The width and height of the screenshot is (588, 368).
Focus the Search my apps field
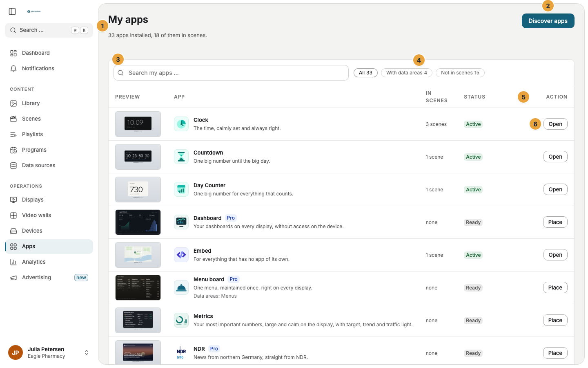pyautogui.click(x=231, y=73)
